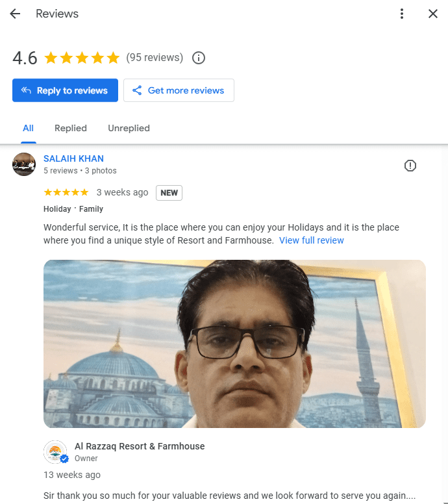Image resolution: width=448 pixels, height=504 pixels.
Task: Open the three-dot more options menu
Action: click(403, 14)
